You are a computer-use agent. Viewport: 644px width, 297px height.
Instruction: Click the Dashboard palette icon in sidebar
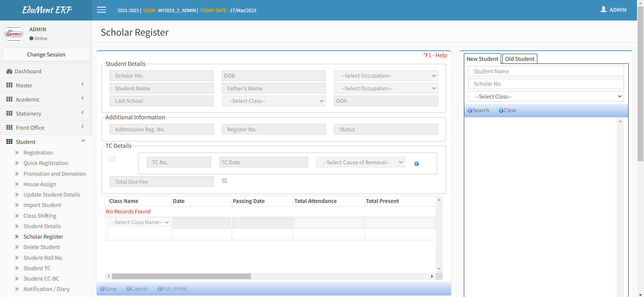click(9, 71)
